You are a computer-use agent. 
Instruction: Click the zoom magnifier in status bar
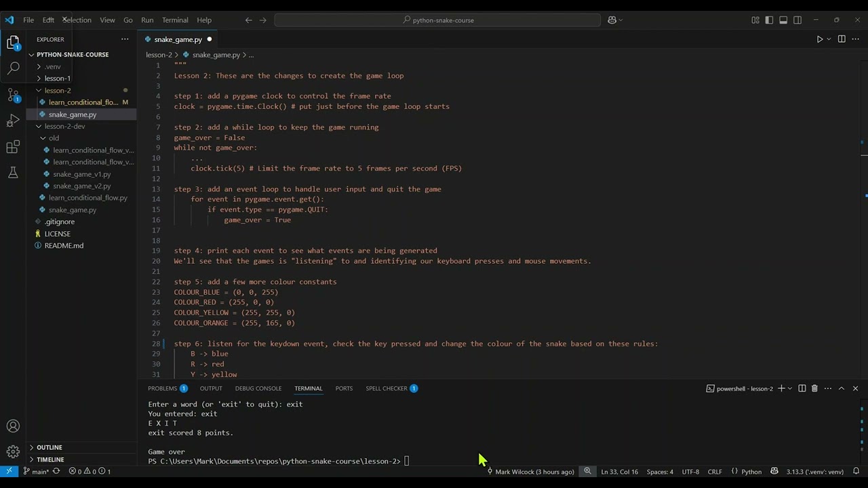[x=587, y=472]
